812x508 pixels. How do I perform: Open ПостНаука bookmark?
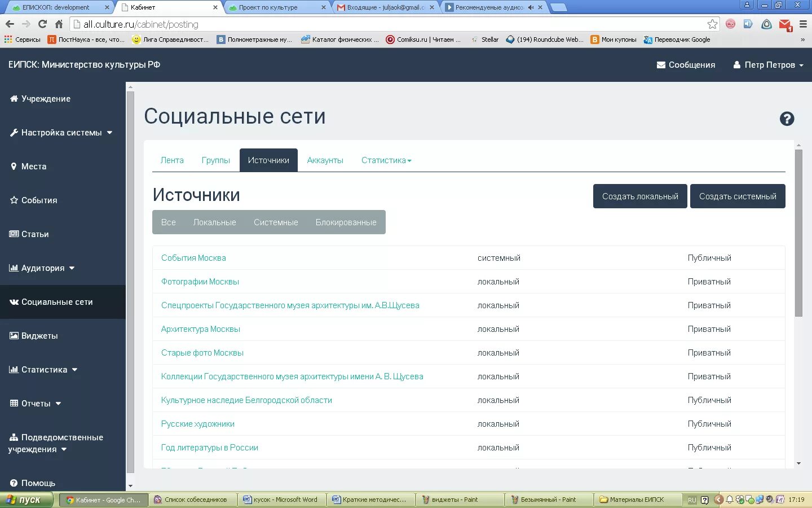click(86, 40)
